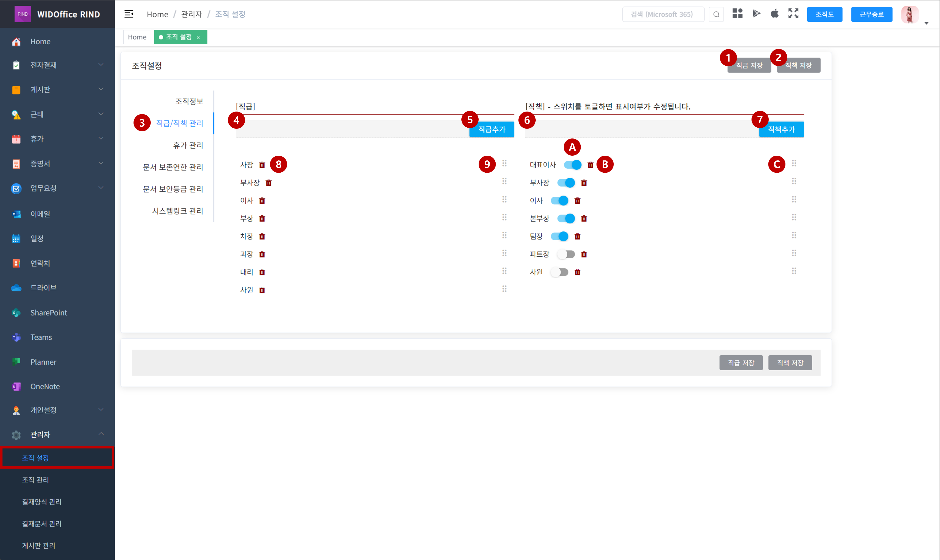Click the Apple logo icon
The height and width of the screenshot is (560, 940).
(x=774, y=14)
